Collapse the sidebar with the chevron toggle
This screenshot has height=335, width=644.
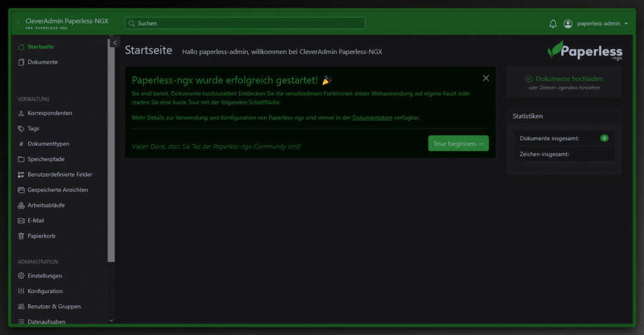pos(115,43)
